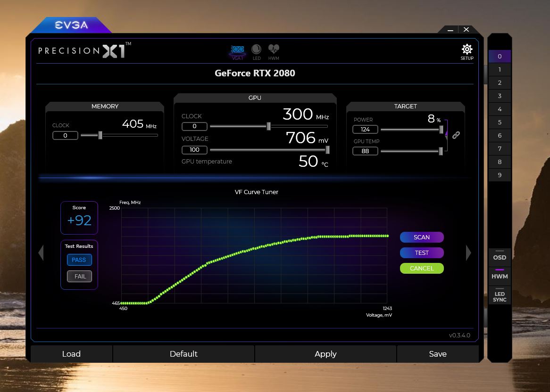Close the Precision X1 window
Screen dimensions: 550x392
click(x=466, y=30)
